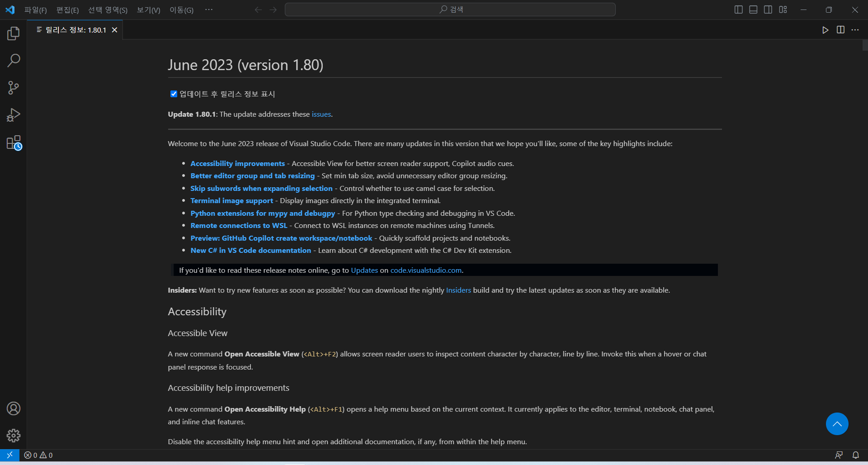Image resolution: width=868 pixels, height=465 pixels.
Task: Click the 'Accessibility help improvements' subheading
Action: (x=228, y=388)
